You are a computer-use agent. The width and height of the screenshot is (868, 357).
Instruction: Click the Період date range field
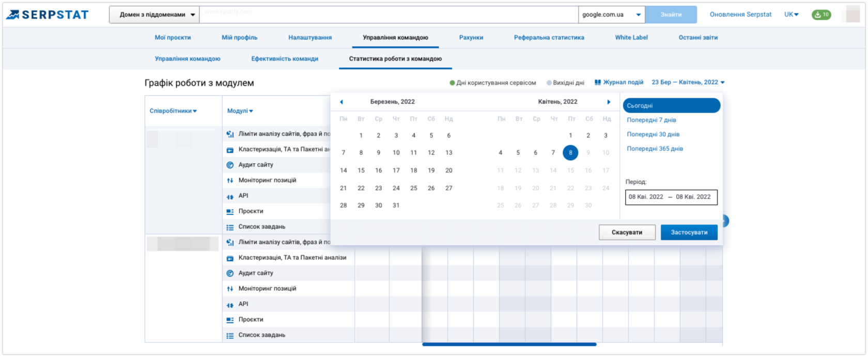pos(671,197)
